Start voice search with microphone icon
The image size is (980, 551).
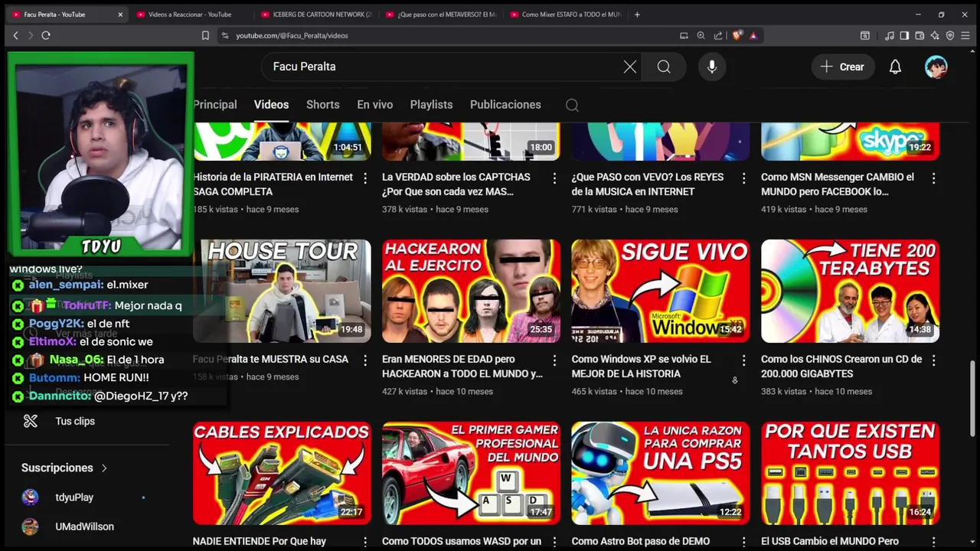[x=712, y=67]
